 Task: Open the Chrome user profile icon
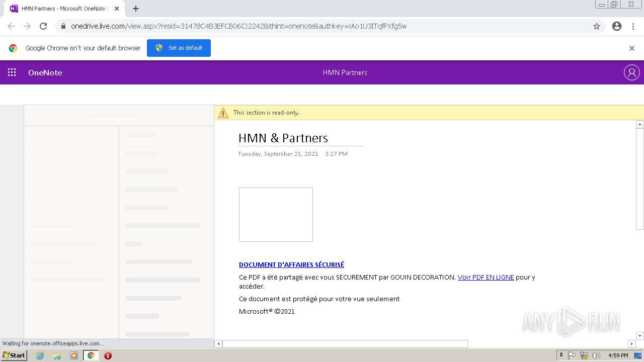tap(617, 26)
